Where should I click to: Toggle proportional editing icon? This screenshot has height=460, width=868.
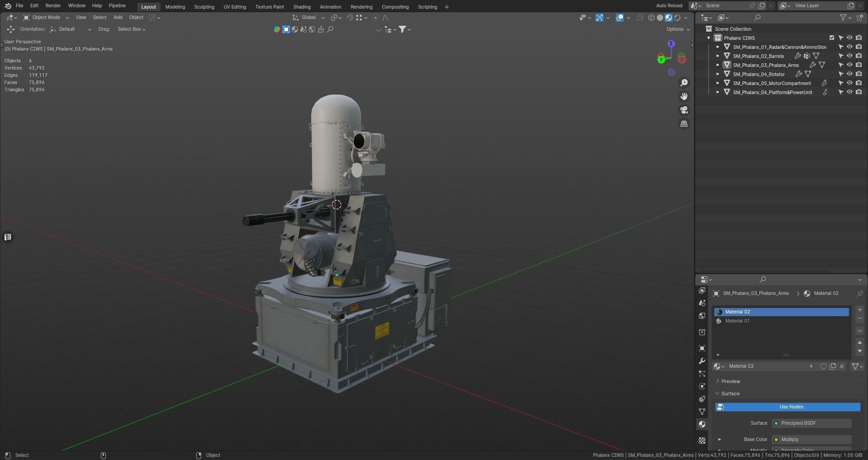(376, 18)
